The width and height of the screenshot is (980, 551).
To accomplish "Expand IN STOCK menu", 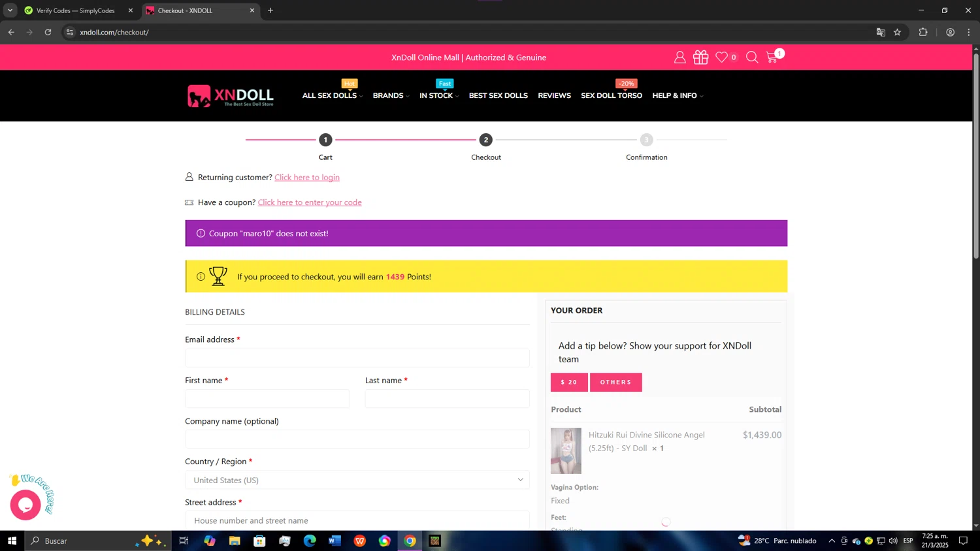I will pos(439,95).
